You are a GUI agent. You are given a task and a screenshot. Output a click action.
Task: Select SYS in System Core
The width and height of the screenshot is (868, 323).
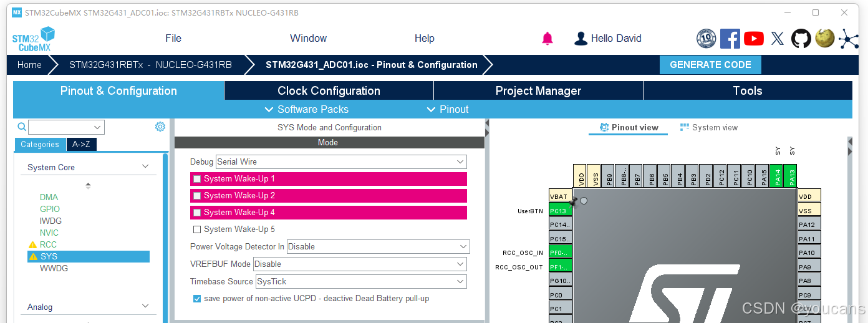[89, 256]
